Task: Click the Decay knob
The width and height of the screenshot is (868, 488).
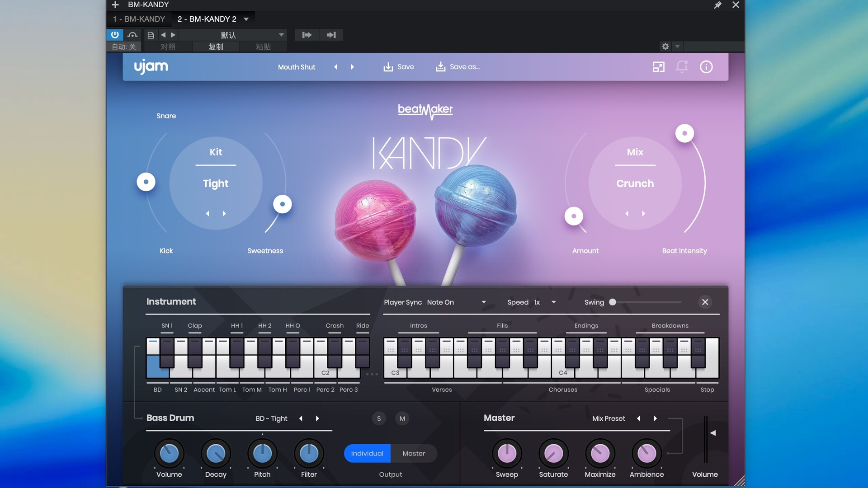Action: coord(216,453)
